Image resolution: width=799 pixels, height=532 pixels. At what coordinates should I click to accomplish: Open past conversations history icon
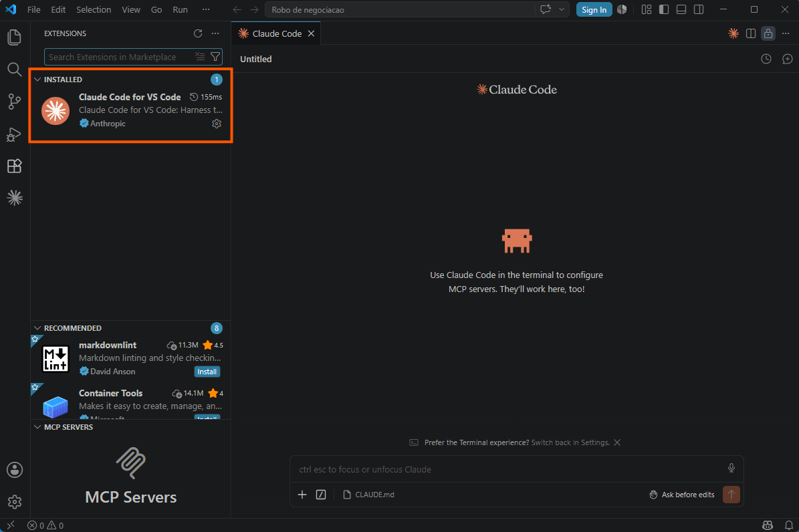coord(766,59)
